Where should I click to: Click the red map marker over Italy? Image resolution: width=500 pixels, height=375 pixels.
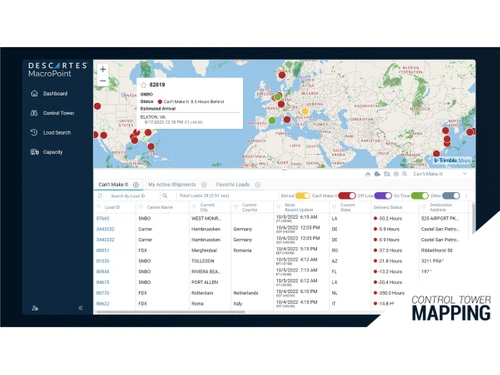coord(287,119)
